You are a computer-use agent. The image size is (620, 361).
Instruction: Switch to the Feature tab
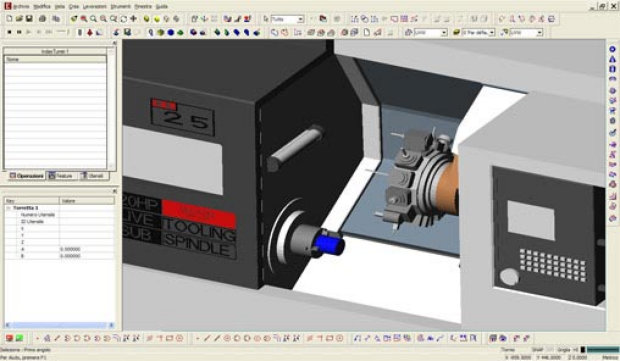62,176
